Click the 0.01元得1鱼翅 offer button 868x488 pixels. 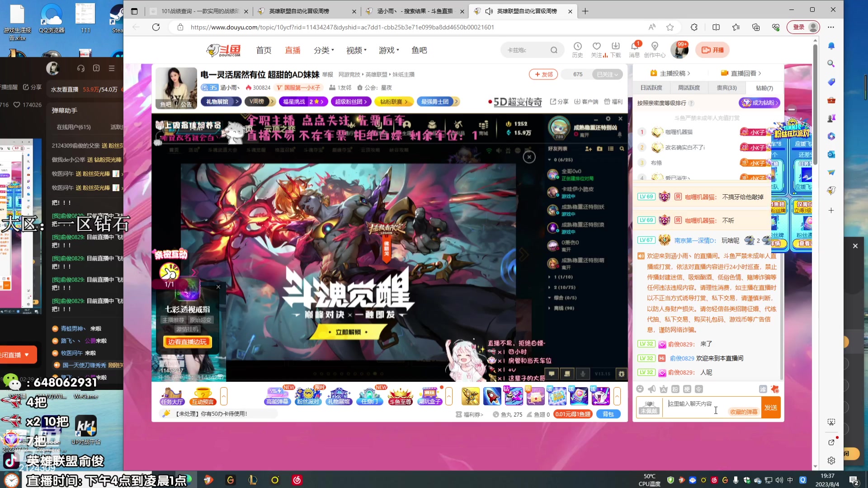[573, 414]
